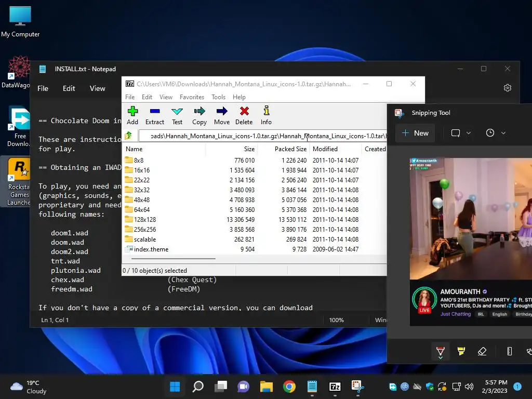Open File Explorer from taskbar
This screenshot has width=532, height=399.
267,387
